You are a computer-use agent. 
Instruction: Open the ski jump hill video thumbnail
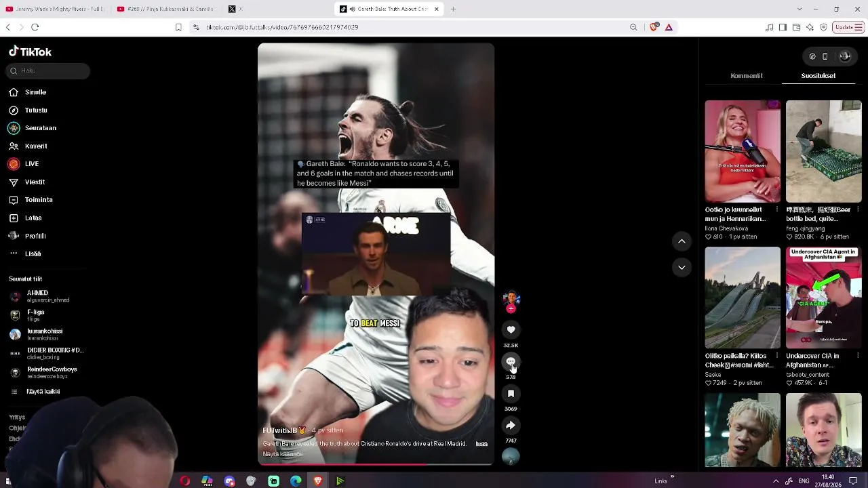743,298
